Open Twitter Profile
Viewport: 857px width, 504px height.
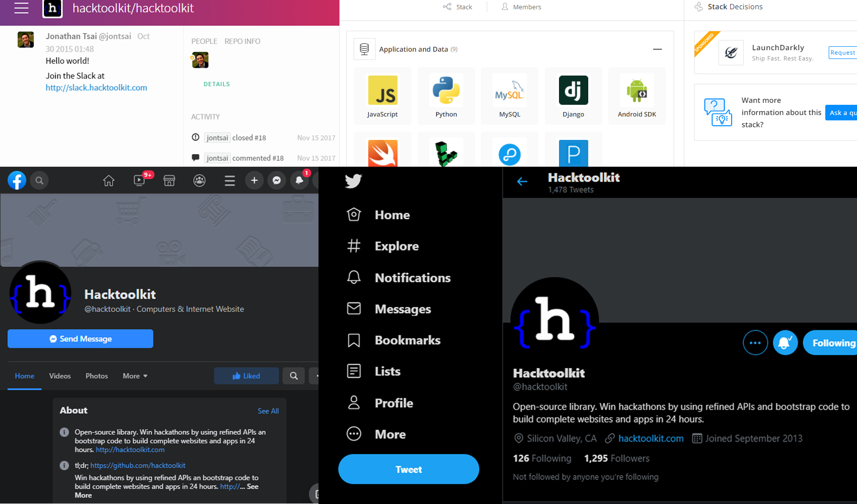380,403
